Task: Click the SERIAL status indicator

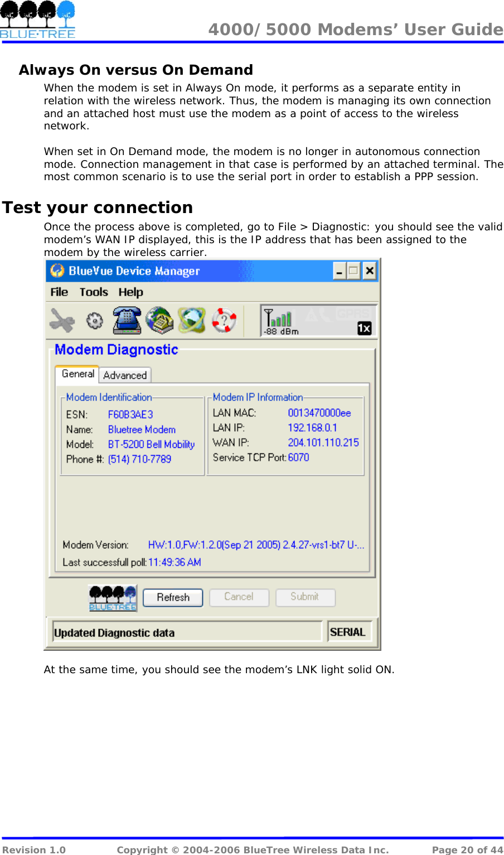Action: point(350,632)
